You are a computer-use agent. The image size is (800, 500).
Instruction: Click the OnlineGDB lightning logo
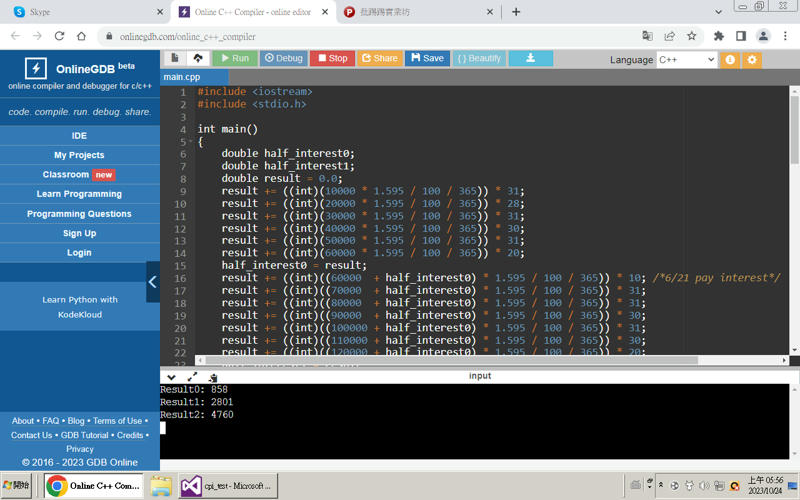tap(36, 69)
